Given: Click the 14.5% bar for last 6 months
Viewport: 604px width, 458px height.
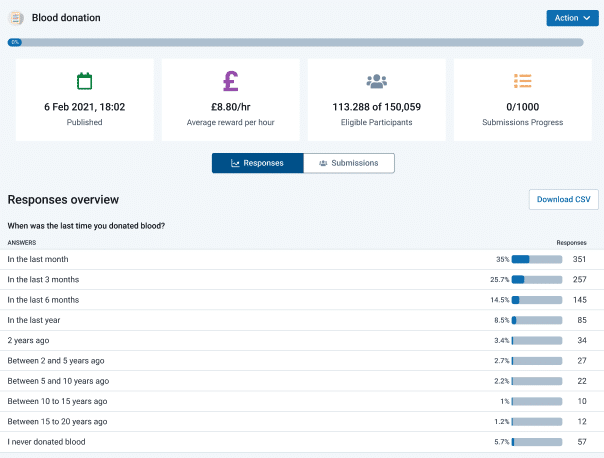Looking at the screenshot, I should 537,300.
